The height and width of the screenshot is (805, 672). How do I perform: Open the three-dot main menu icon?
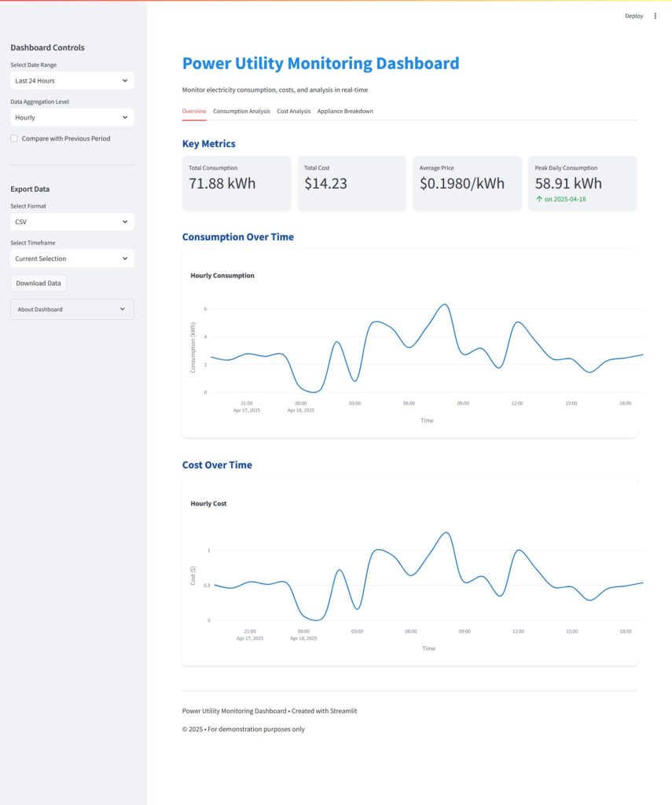pyautogui.click(x=655, y=16)
